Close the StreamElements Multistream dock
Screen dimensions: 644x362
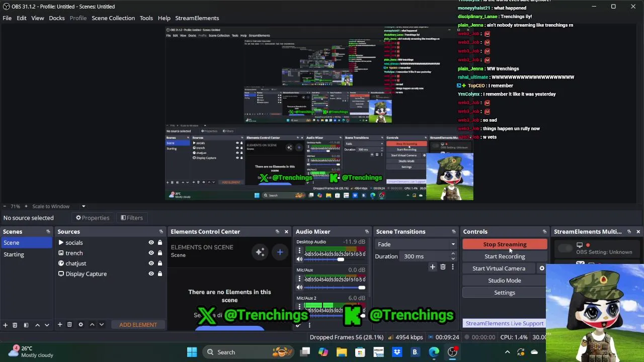638,232
